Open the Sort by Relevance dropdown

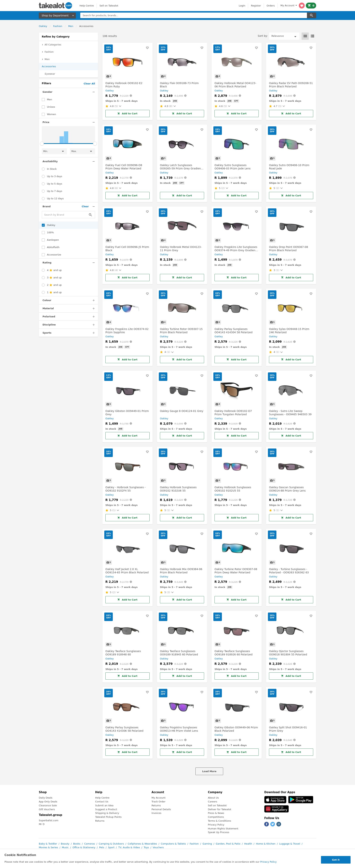click(284, 36)
